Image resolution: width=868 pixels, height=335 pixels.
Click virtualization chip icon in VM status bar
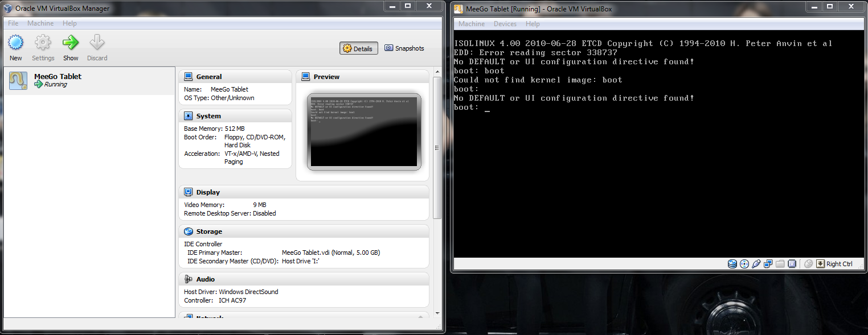(x=792, y=264)
